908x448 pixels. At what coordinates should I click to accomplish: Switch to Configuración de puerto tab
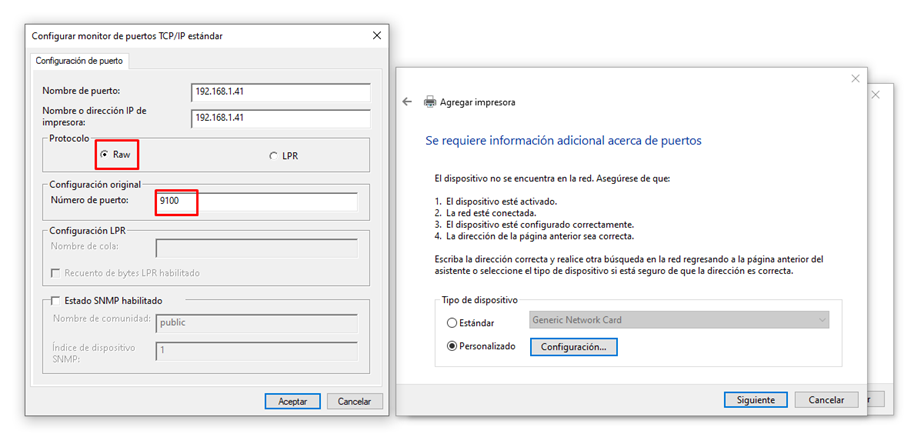(x=80, y=61)
